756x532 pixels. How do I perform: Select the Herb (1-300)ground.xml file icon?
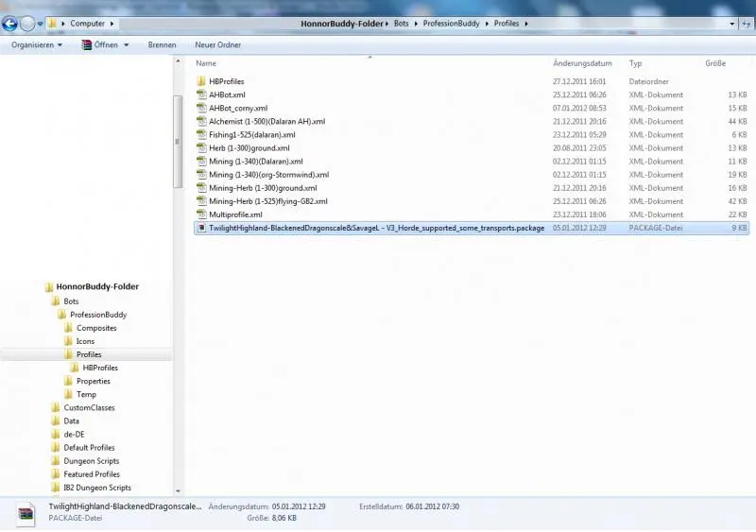201,148
